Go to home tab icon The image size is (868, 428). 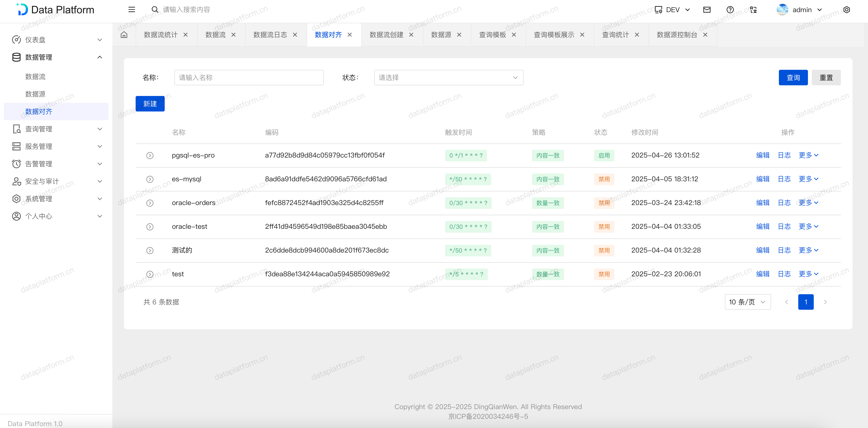coord(124,35)
